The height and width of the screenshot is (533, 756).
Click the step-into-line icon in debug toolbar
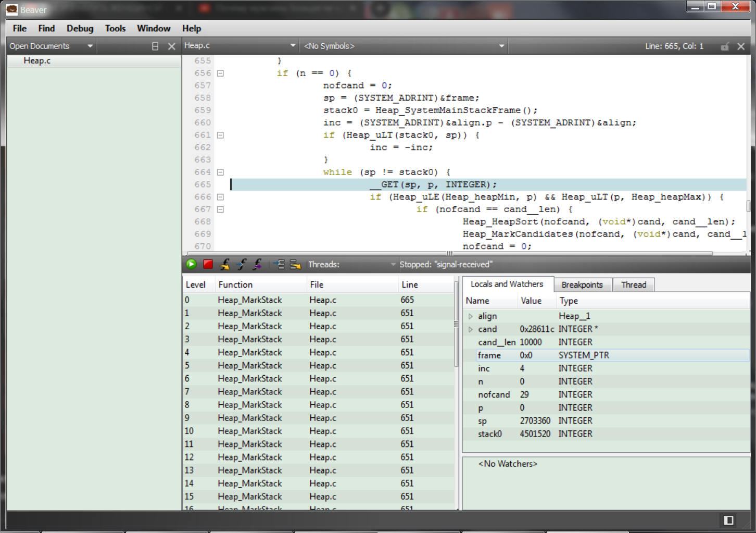[279, 264]
